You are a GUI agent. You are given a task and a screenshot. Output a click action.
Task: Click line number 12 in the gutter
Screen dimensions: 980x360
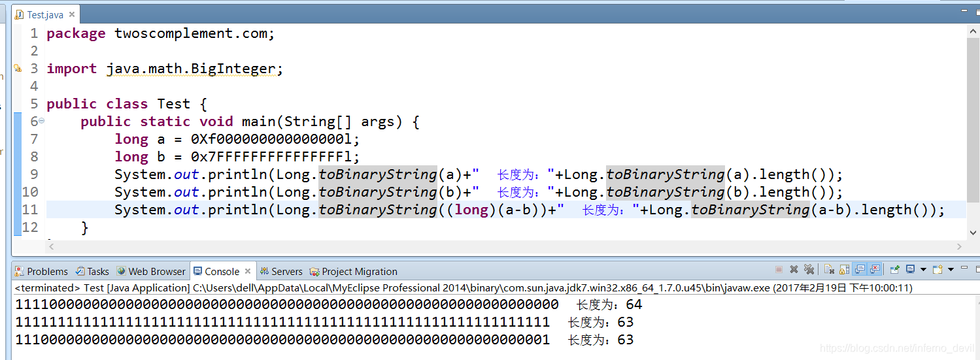31,227
